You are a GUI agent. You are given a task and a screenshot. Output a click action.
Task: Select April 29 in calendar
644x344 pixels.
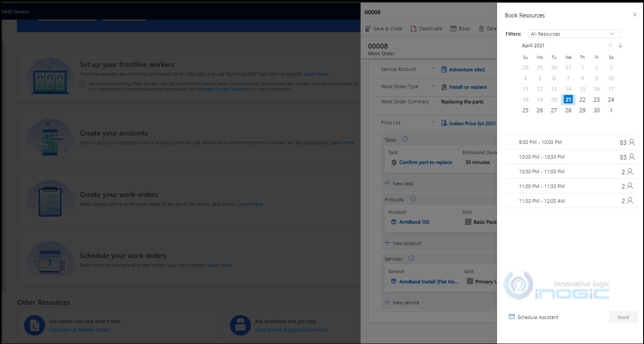pyautogui.click(x=582, y=110)
